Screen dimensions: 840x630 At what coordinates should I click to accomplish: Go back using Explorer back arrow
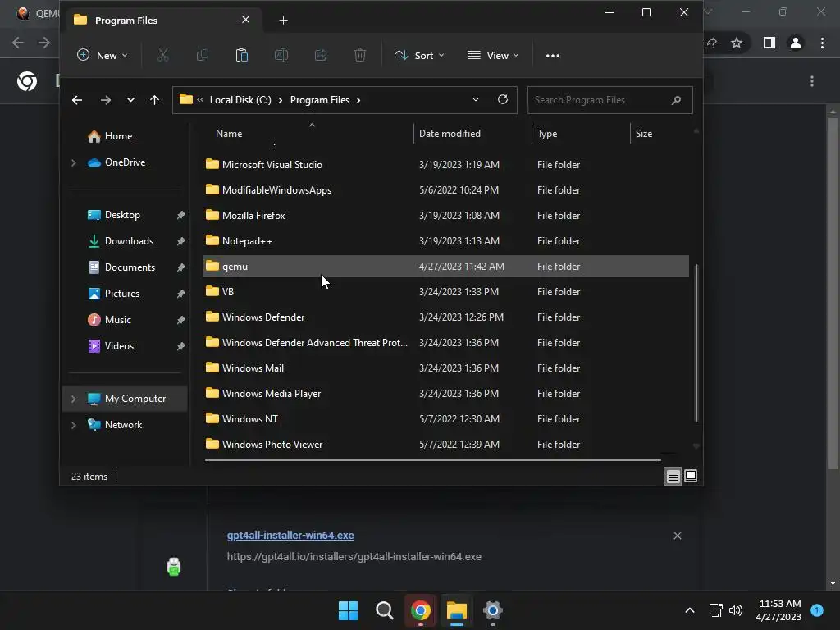click(x=77, y=100)
